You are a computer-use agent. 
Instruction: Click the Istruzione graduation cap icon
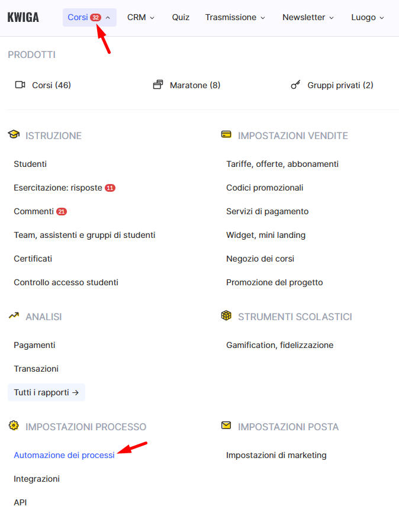tap(14, 135)
